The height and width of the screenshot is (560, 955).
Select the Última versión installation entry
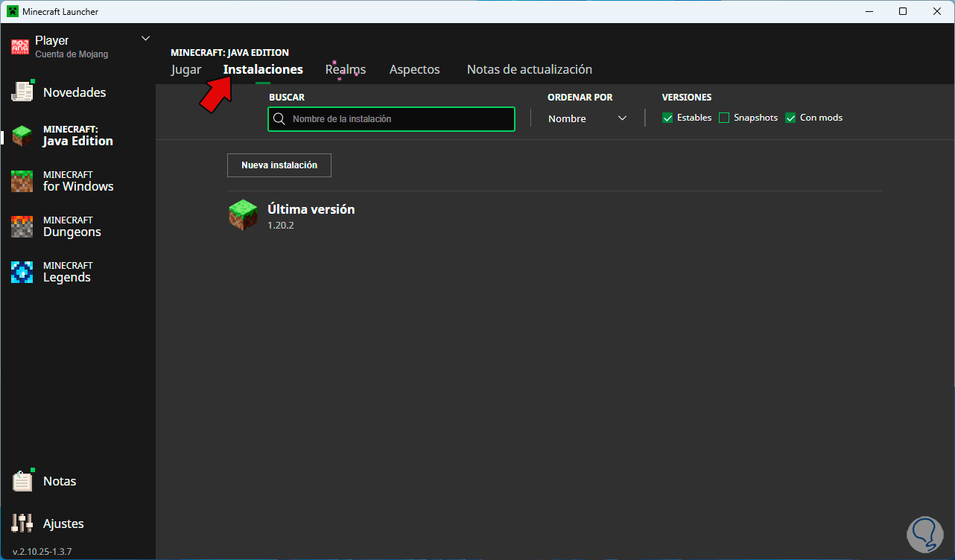click(x=555, y=215)
